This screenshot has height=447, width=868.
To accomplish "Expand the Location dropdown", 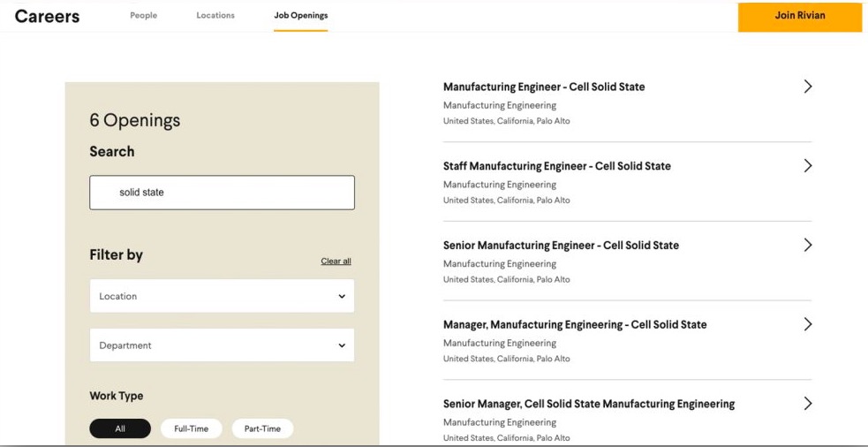I will coord(222,296).
